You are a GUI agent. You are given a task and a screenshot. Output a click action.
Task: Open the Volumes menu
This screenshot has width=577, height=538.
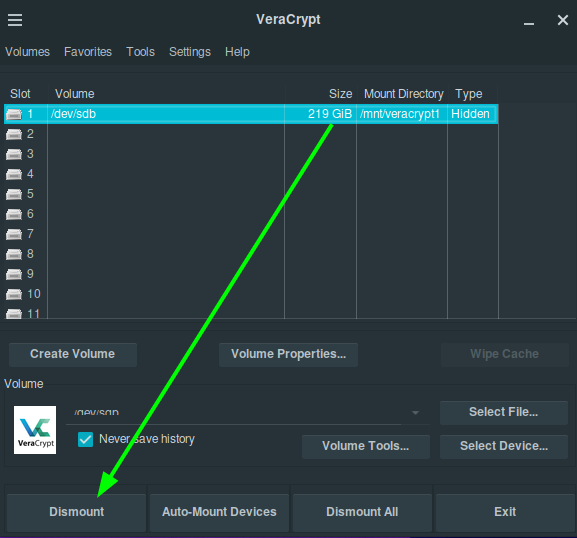click(27, 52)
